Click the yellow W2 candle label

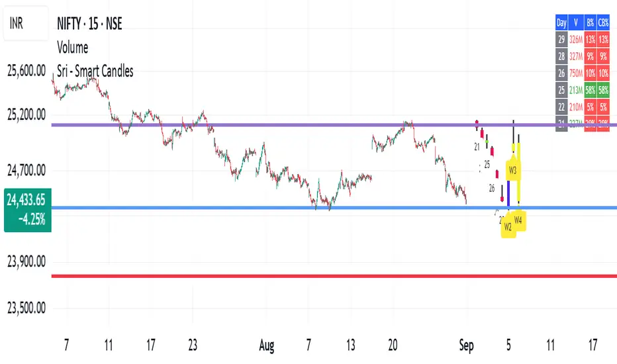(x=508, y=226)
